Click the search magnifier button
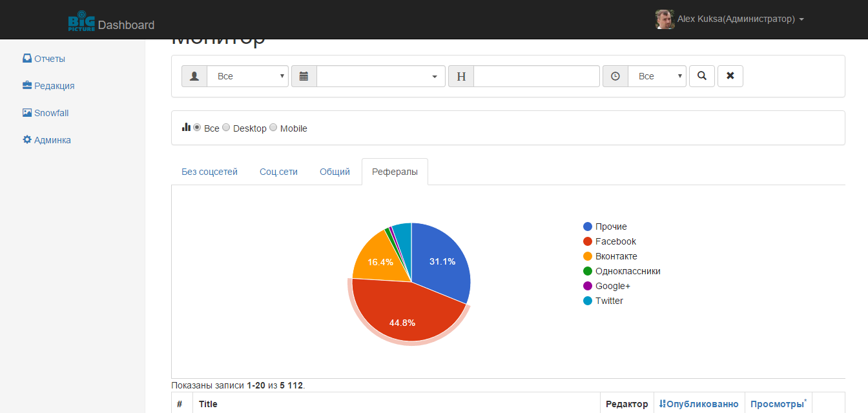This screenshot has height=413, width=868. click(701, 76)
